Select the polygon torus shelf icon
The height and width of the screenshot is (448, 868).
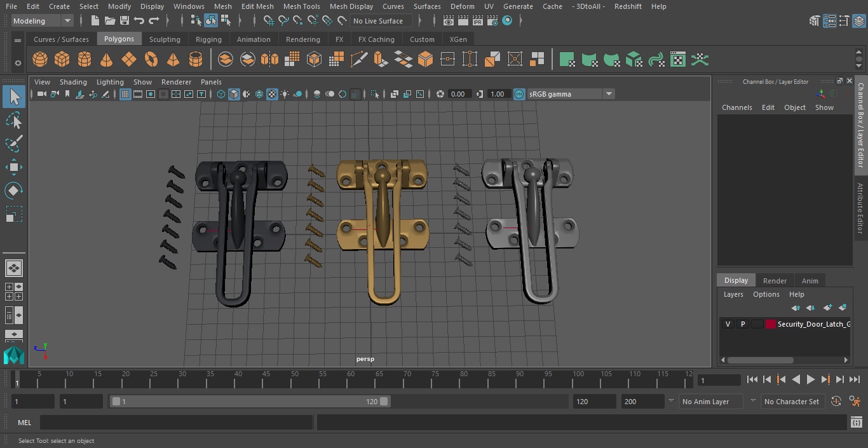(151, 60)
